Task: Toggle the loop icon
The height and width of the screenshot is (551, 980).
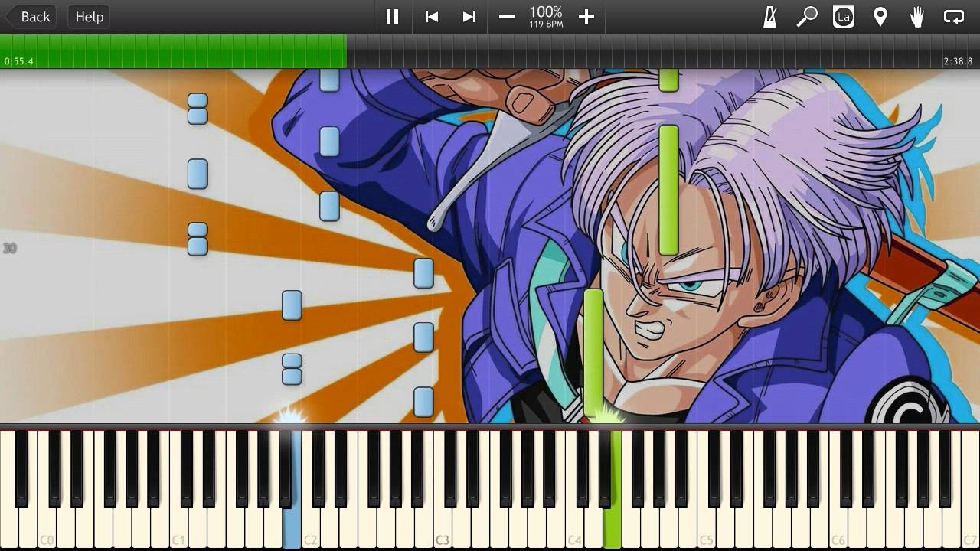Action: click(954, 17)
